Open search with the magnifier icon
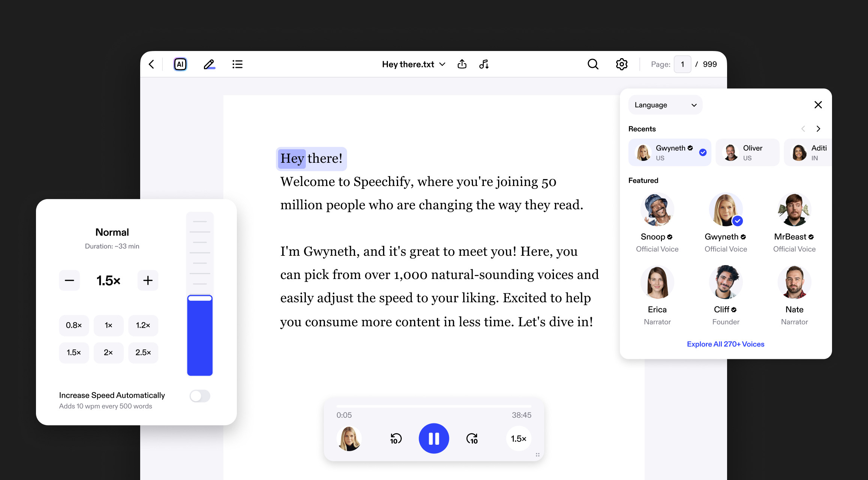This screenshot has width=868, height=480. (593, 64)
